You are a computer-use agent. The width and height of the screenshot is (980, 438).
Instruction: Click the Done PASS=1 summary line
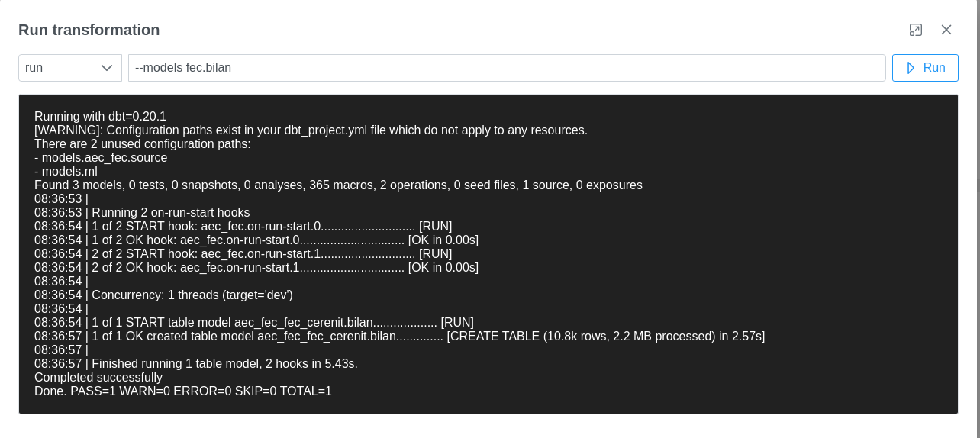tap(183, 391)
